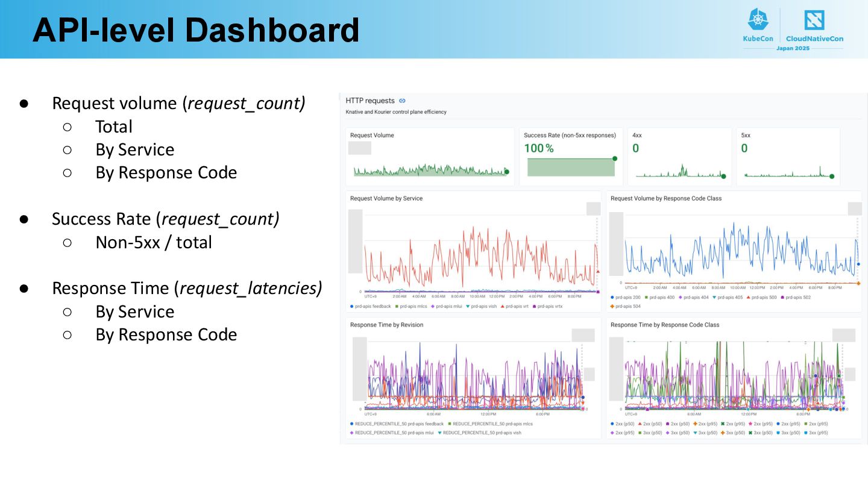868x488 pixels.
Task: Open the 4xx scorecard
Action: click(x=679, y=156)
